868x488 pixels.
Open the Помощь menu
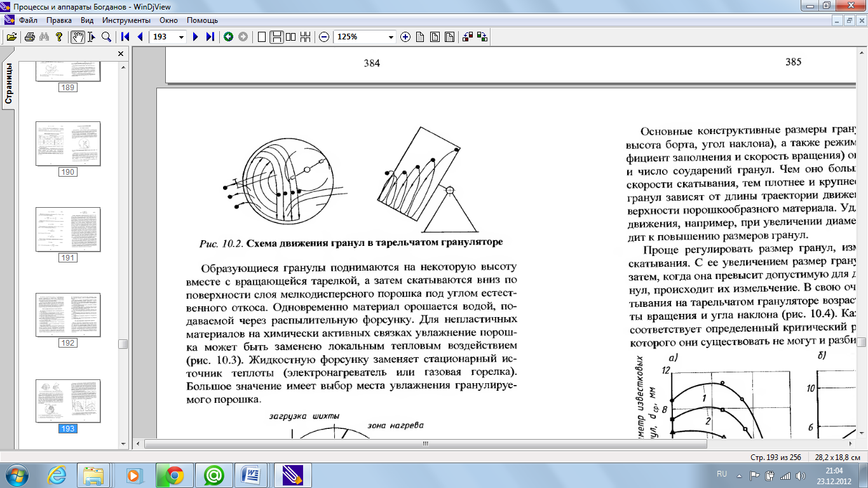202,20
